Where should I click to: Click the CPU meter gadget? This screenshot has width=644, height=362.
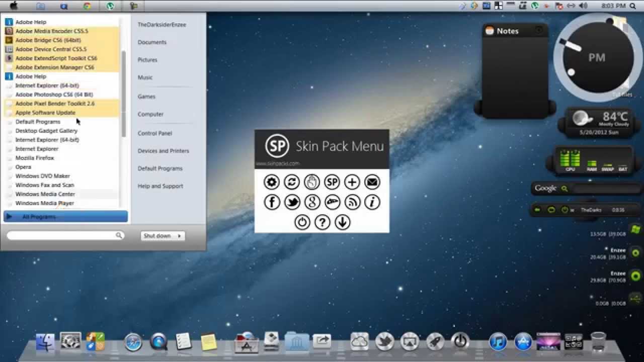tap(570, 161)
